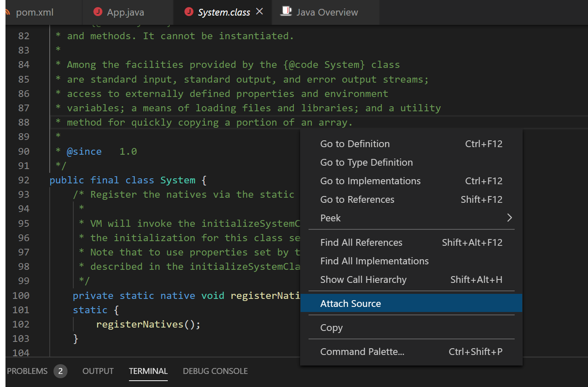588x387 pixels.
Task: Click 'variables; a means of loading' comment line
Action: coord(248,108)
